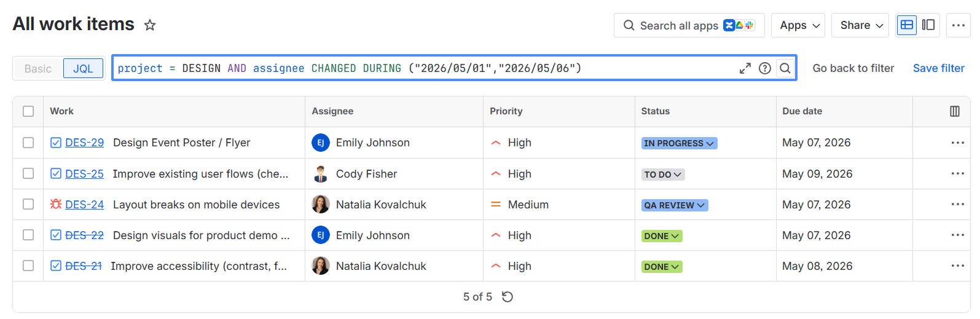Image resolution: width=980 pixels, height=319 pixels.
Task: Open the top-right more actions ellipsis
Action: [958, 25]
